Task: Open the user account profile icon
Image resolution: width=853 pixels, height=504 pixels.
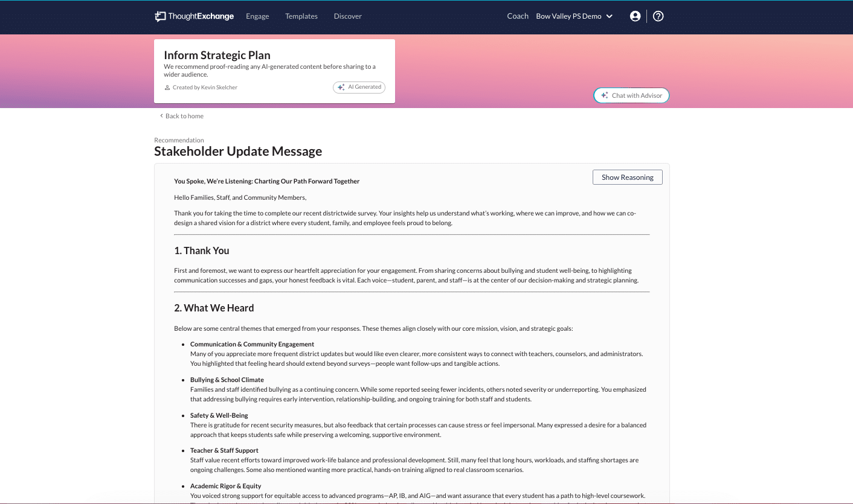Action: 635,16
